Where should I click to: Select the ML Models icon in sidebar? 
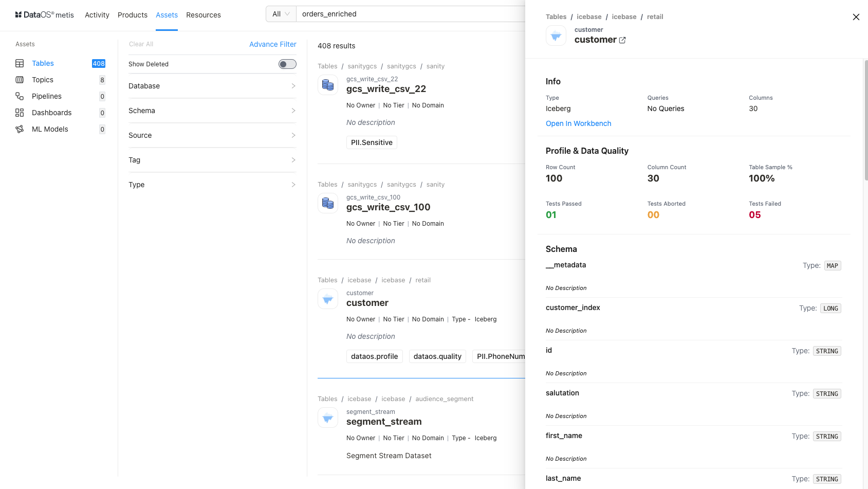pyautogui.click(x=20, y=129)
